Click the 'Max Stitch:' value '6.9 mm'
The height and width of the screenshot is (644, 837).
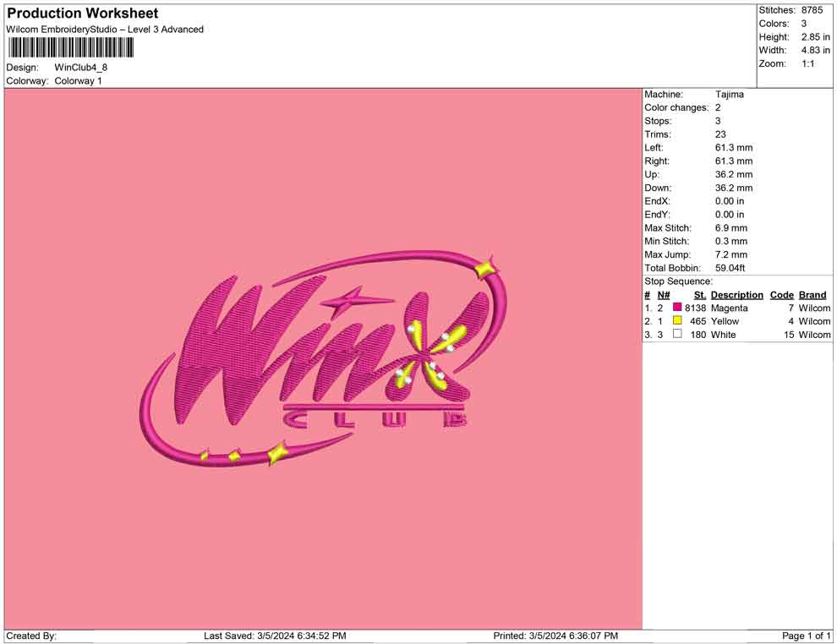[x=730, y=228]
